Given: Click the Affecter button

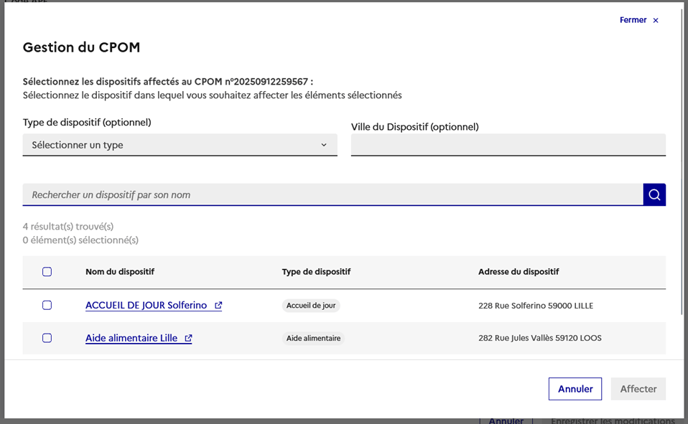Looking at the screenshot, I should (x=638, y=389).
